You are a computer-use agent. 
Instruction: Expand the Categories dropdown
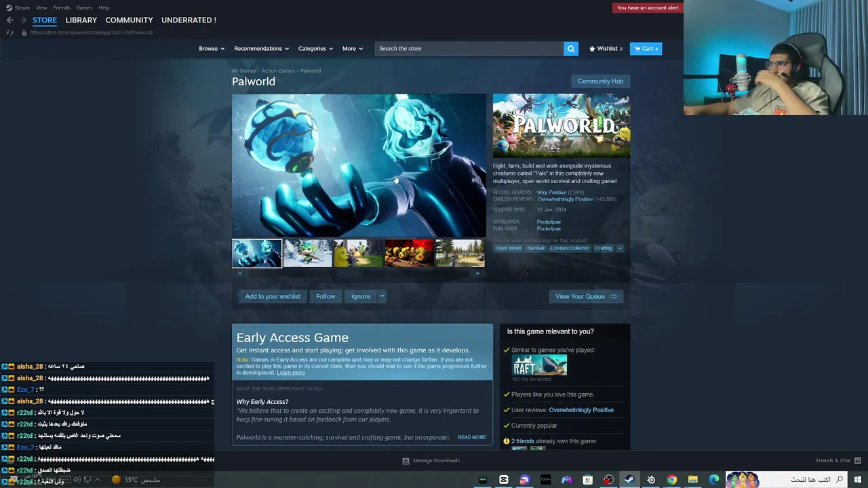315,49
